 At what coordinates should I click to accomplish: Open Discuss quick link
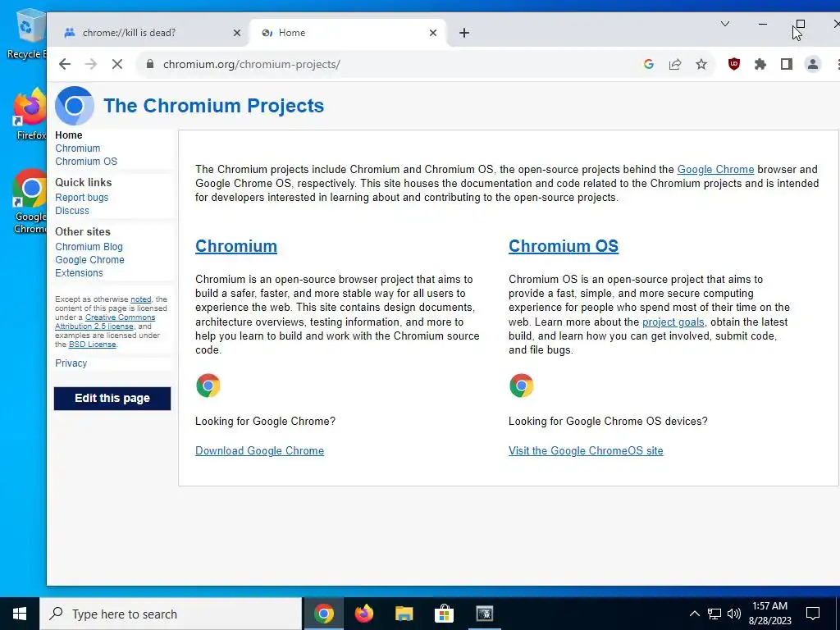click(x=72, y=211)
